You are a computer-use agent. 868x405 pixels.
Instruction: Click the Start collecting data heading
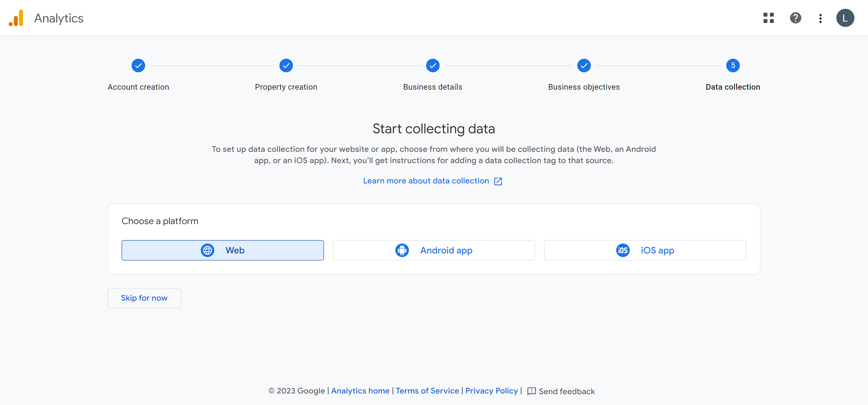434,129
